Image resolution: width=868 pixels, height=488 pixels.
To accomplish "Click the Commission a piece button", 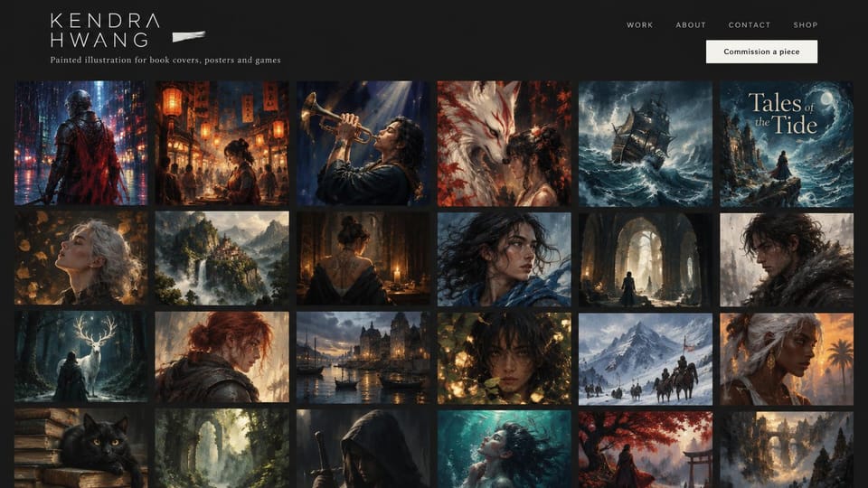I will [x=761, y=52].
